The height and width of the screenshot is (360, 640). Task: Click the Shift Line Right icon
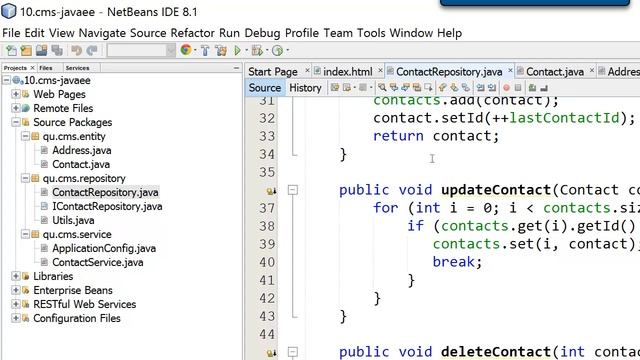click(492, 87)
